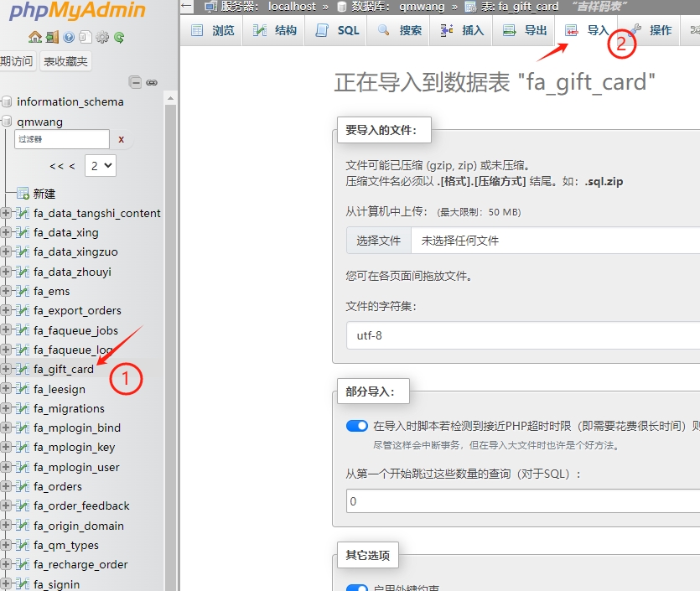This screenshot has width=700, height=591.
Task: Toggle the foreign key checks switch
Action: [357, 588]
